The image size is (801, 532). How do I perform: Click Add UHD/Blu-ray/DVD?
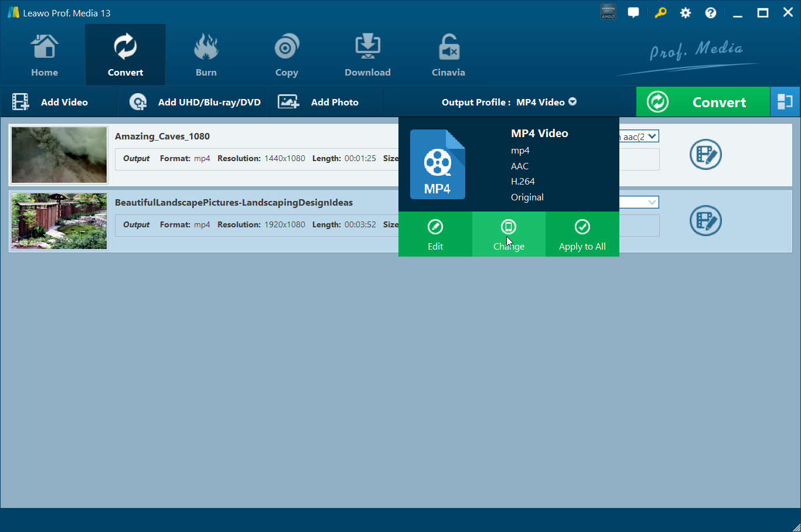click(196, 102)
